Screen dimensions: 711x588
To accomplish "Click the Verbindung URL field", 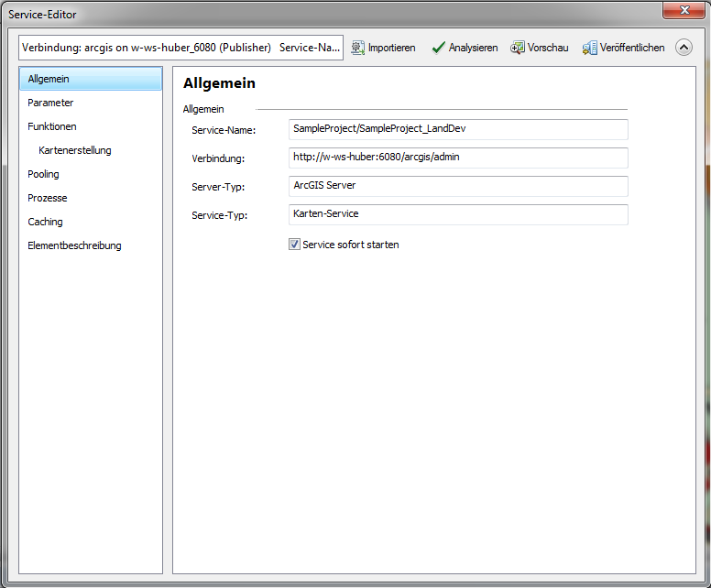I will (457, 158).
